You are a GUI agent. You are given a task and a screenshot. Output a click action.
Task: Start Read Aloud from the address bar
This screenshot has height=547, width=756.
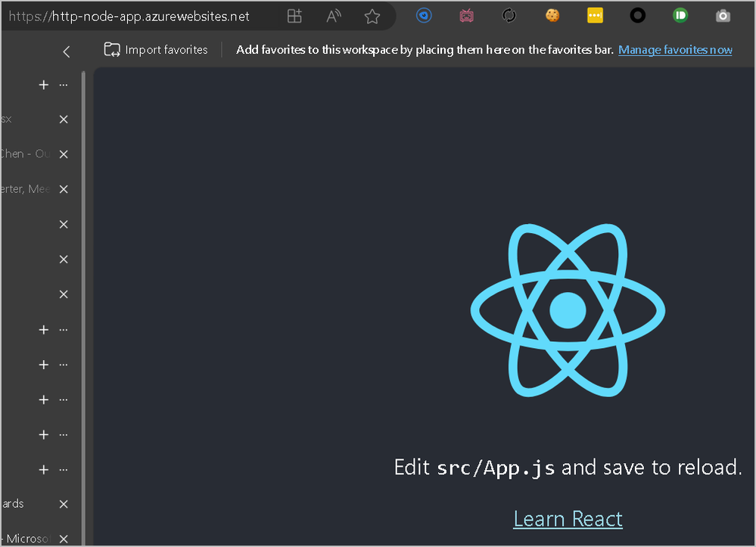pyautogui.click(x=334, y=16)
